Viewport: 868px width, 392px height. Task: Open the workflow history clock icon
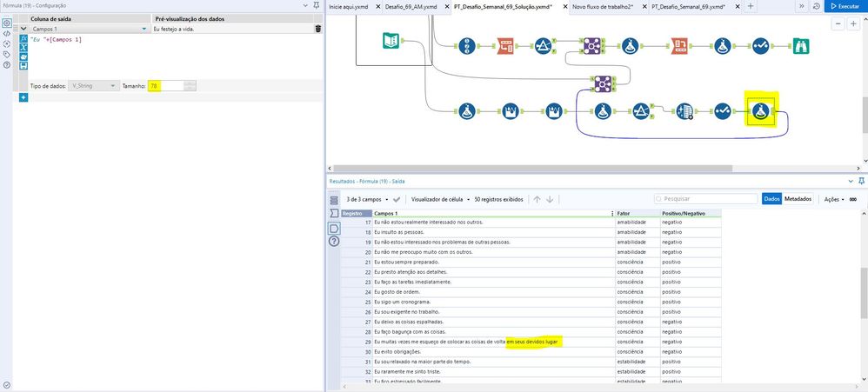[x=817, y=6]
